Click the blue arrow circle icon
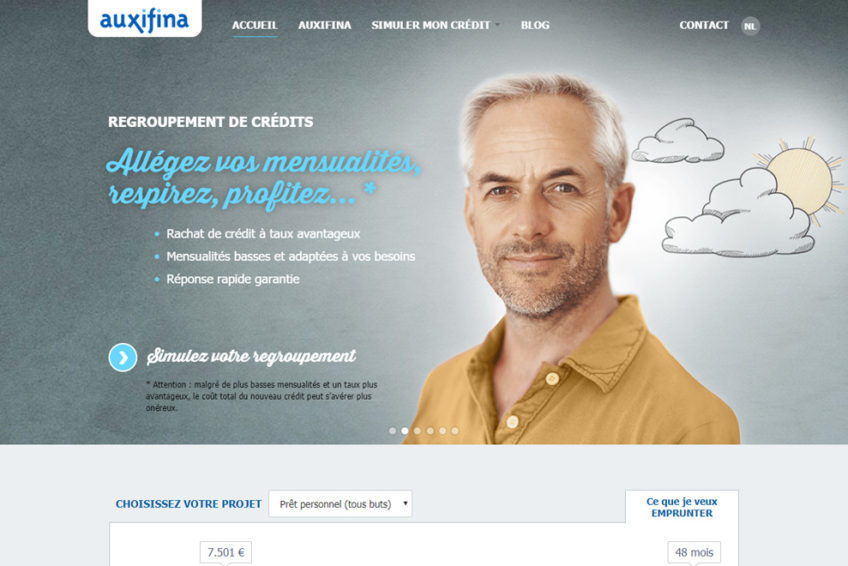 123,357
